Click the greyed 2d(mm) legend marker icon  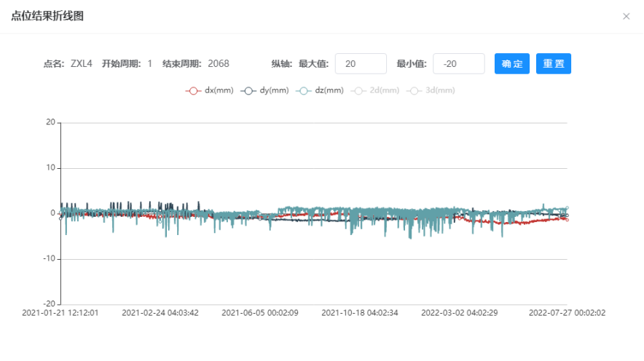(358, 91)
